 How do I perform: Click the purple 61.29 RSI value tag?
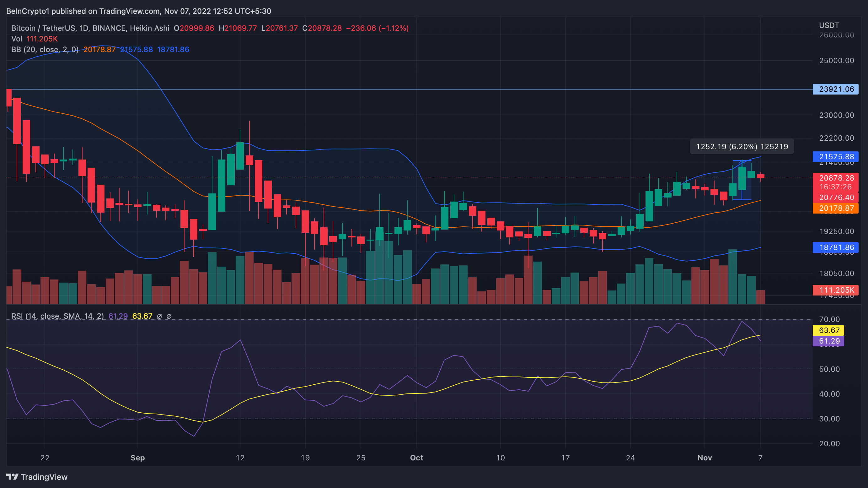[x=828, y=341]
